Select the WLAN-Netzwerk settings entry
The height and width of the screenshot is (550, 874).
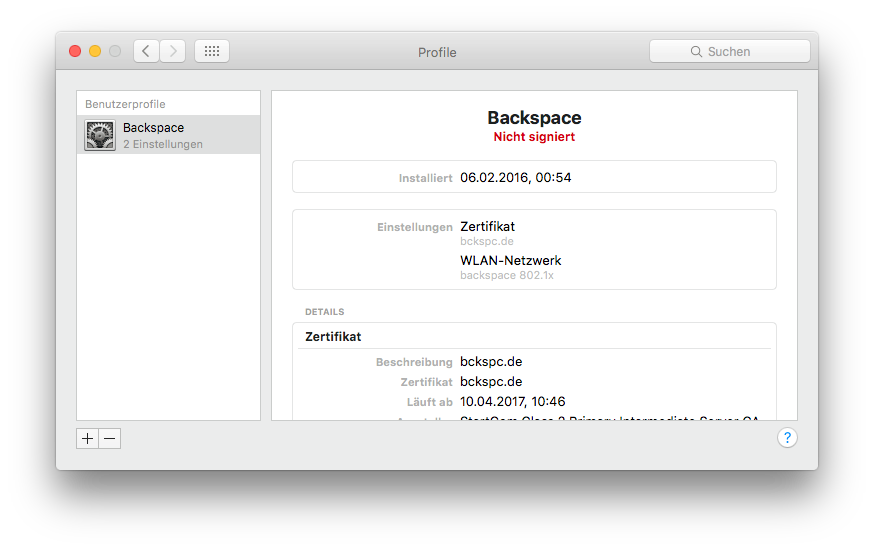(x=510, y=261)
